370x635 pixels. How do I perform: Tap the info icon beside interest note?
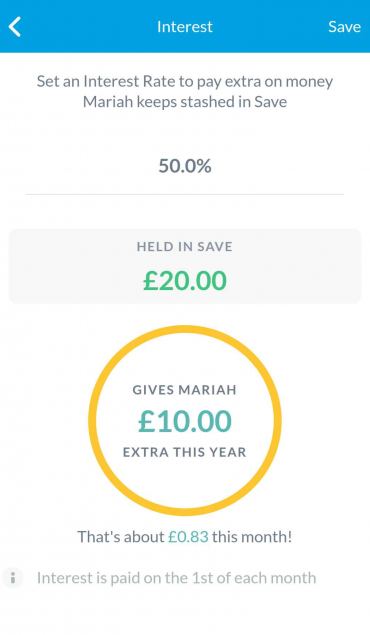coord(13,577)
